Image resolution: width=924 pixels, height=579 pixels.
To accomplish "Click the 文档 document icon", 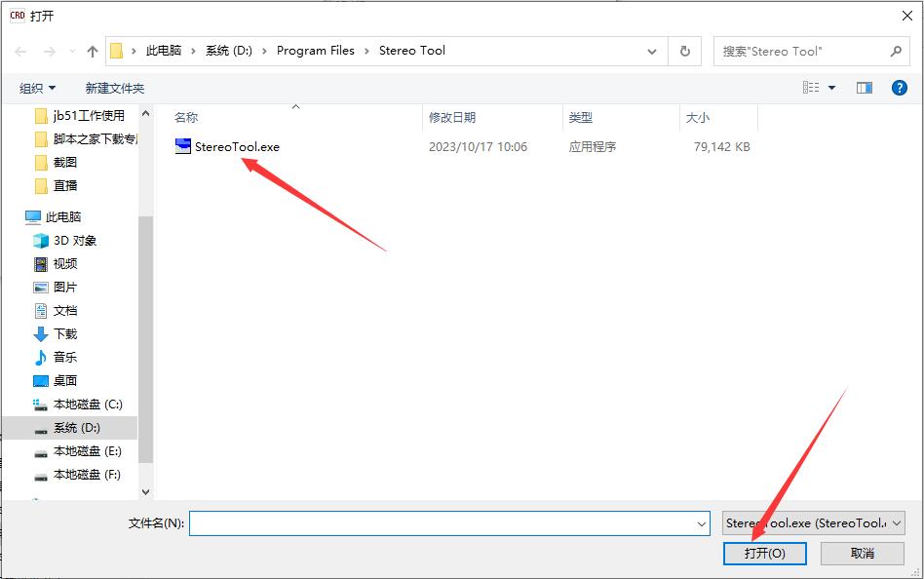I will pyautogui.click(x=41, y=311).
